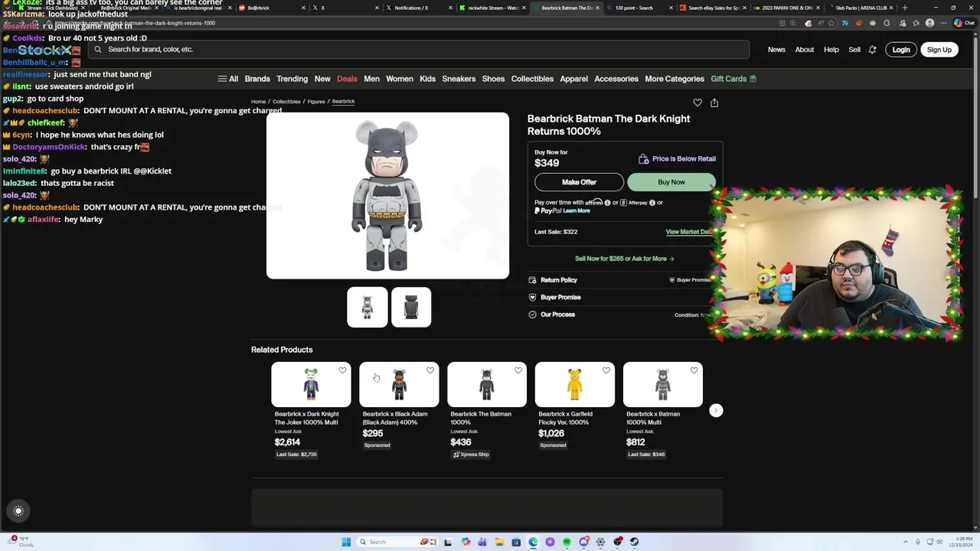Open the Brands menu
Image resolution: width=980 pixels, height=551 pixels.
[257, 79]
